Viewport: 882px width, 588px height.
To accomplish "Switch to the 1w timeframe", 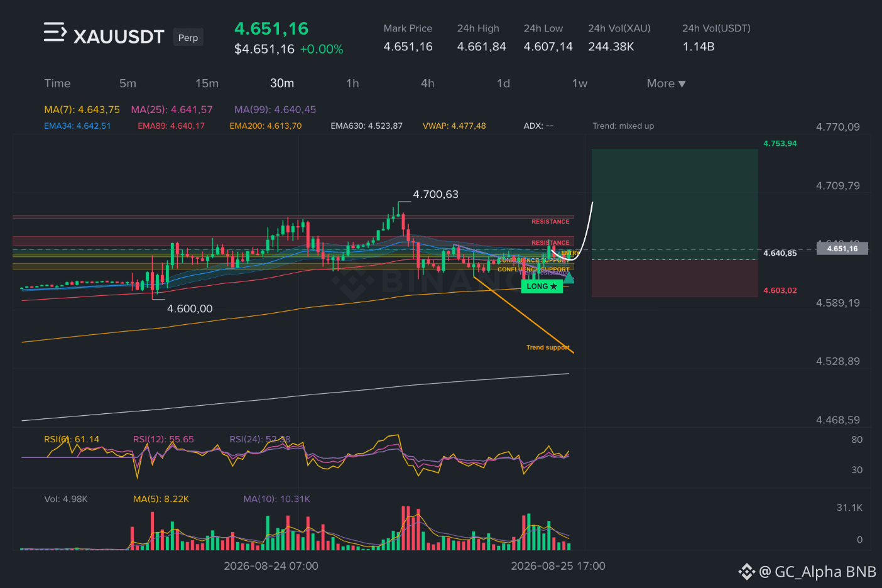I will pyautogui.click(x=579, y=84).
